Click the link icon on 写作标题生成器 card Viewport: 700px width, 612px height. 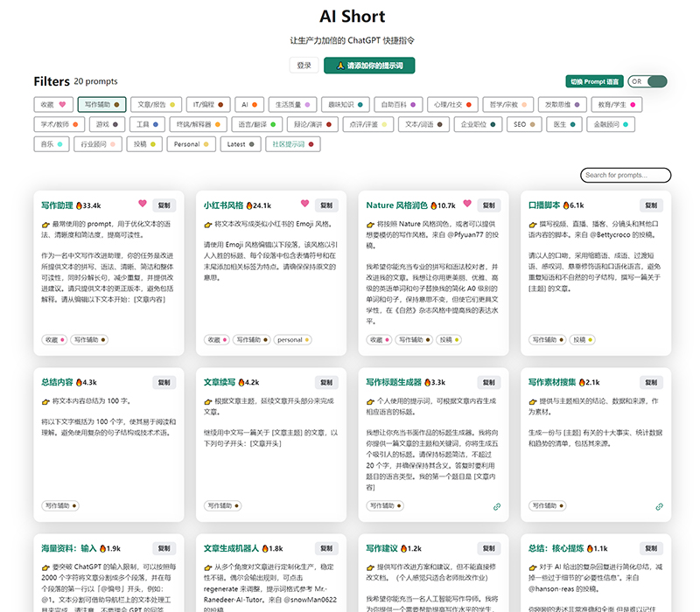point(499,506)
